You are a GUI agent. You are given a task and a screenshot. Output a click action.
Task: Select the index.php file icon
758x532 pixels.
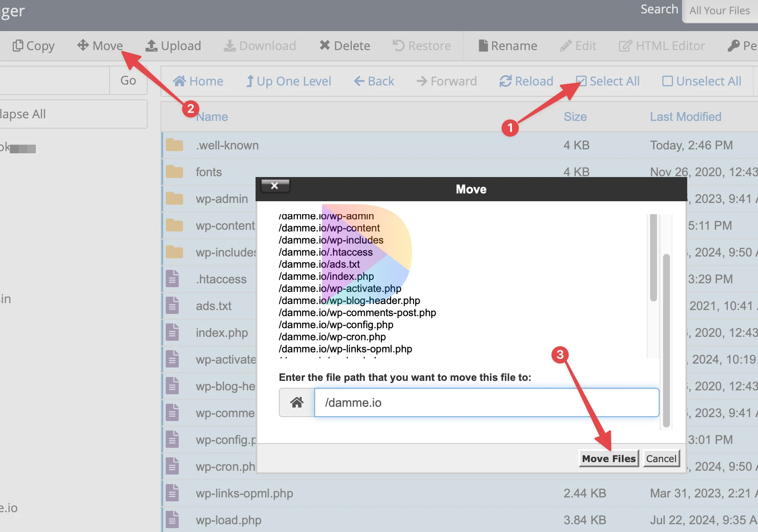click(173, 332)
